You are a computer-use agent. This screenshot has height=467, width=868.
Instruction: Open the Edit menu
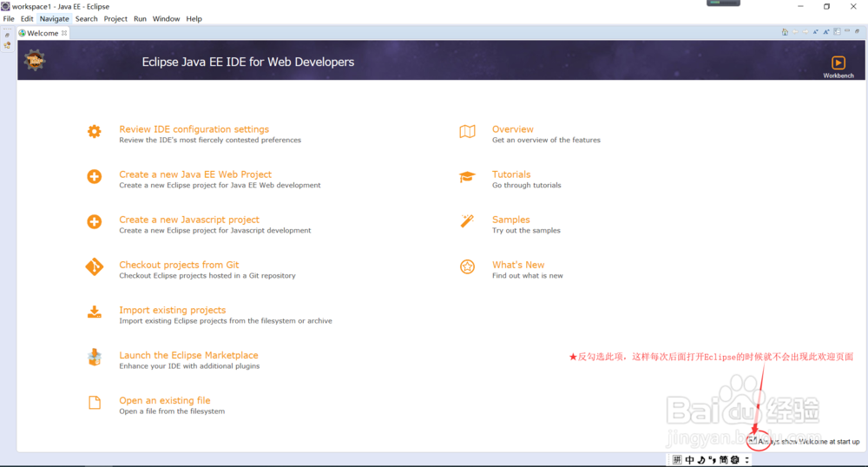[27, 19]
